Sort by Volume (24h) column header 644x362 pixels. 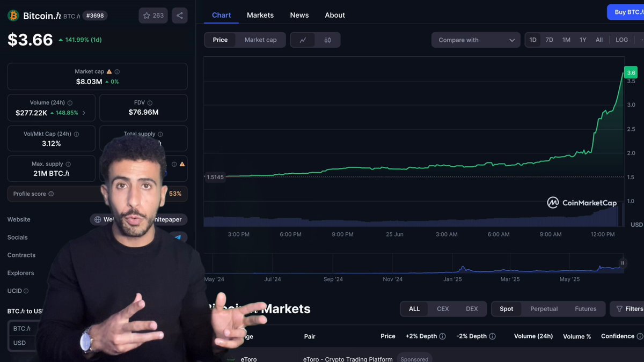tap(533, 337)
